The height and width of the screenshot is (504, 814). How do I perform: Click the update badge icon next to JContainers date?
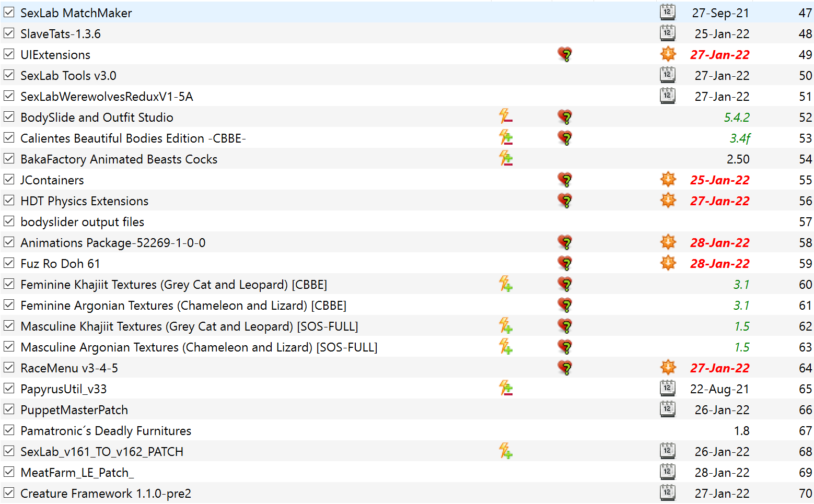668,179
